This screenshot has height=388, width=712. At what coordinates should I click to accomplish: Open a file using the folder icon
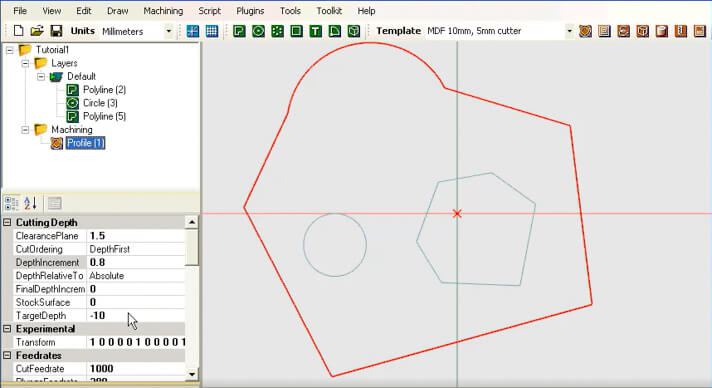37,31
